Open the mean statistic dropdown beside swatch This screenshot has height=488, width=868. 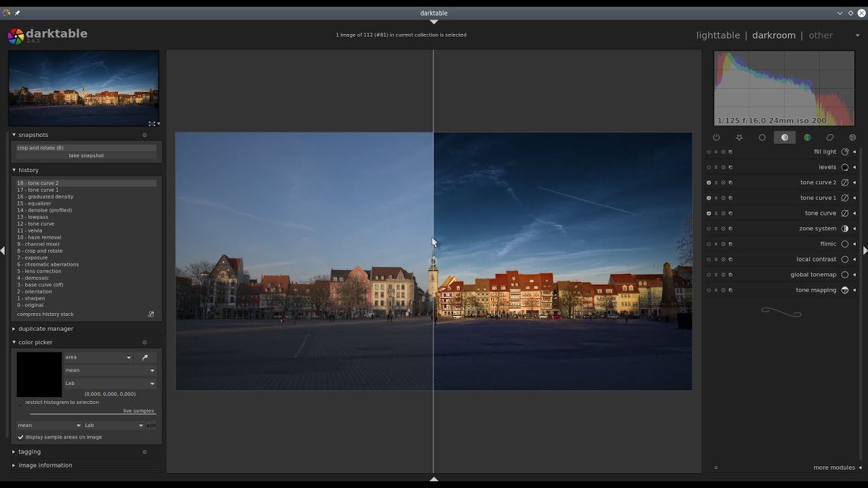110,370
